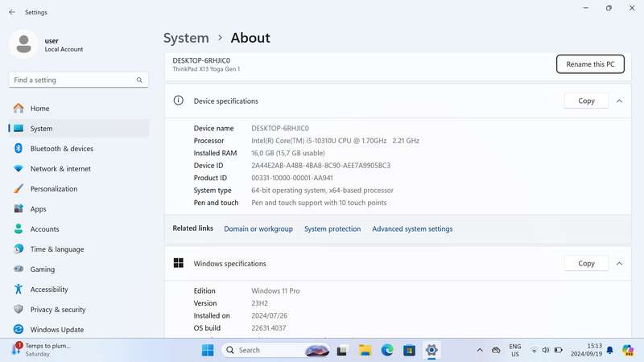644x362 pixels.
Task: Click the Personalization paintbrush icon
Action: (19, 189)
